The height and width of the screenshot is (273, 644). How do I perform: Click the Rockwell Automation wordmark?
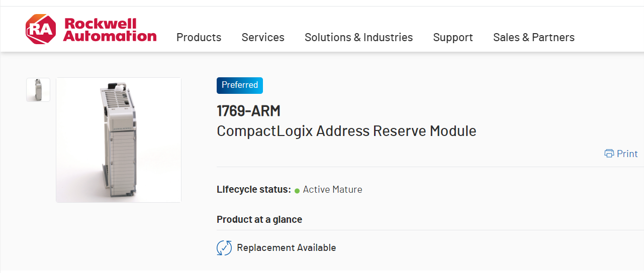point(110,30)
